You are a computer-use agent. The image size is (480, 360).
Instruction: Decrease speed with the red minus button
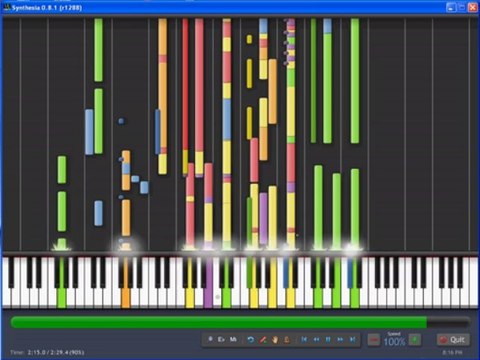[374, 340]
